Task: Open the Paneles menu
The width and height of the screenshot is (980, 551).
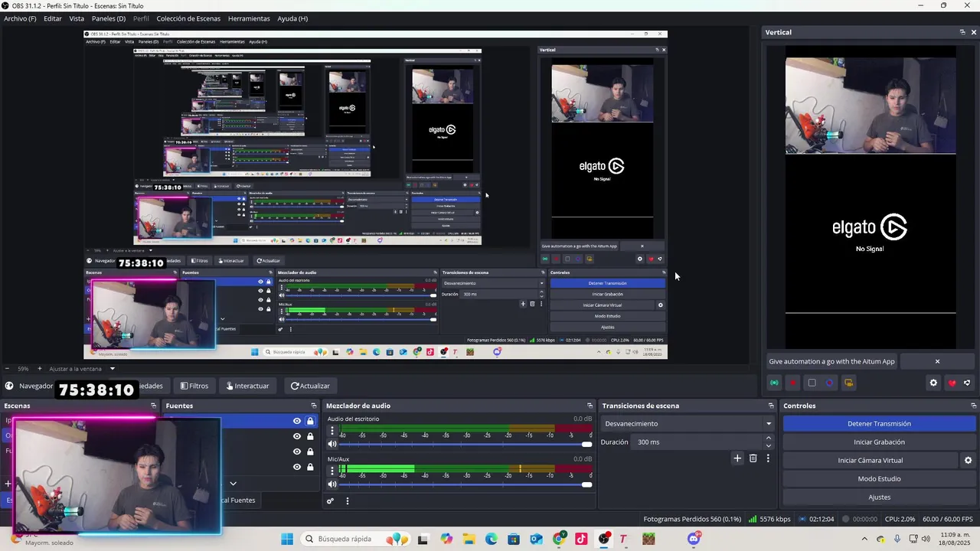Action: [x=109, y=18]
